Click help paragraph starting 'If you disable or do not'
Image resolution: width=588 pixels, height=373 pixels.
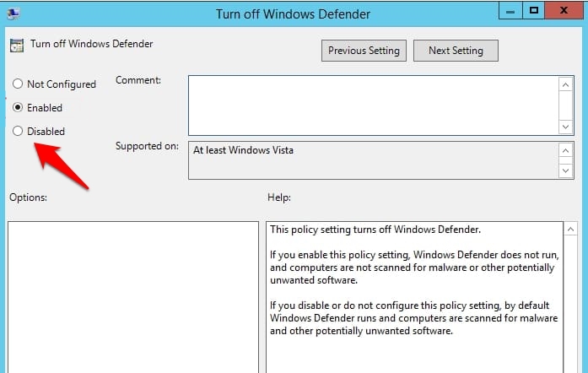pyautogui.click(x=413, y=318)
